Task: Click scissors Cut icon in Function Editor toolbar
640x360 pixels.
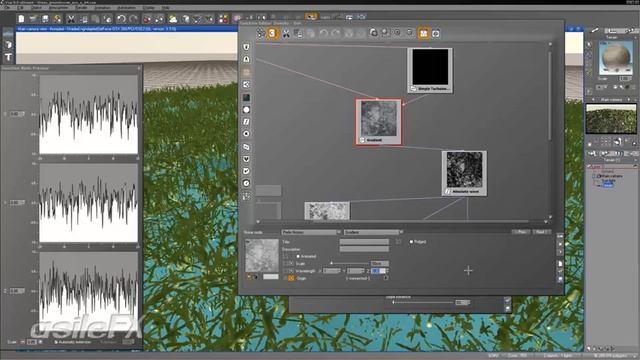Action: click(x=286, y=33)
